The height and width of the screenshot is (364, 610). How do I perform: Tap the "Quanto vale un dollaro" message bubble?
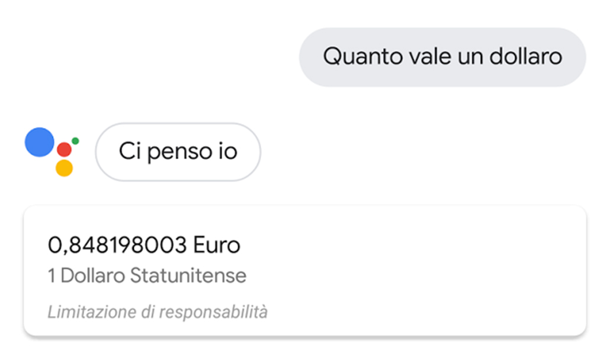(x=442, y=57)
